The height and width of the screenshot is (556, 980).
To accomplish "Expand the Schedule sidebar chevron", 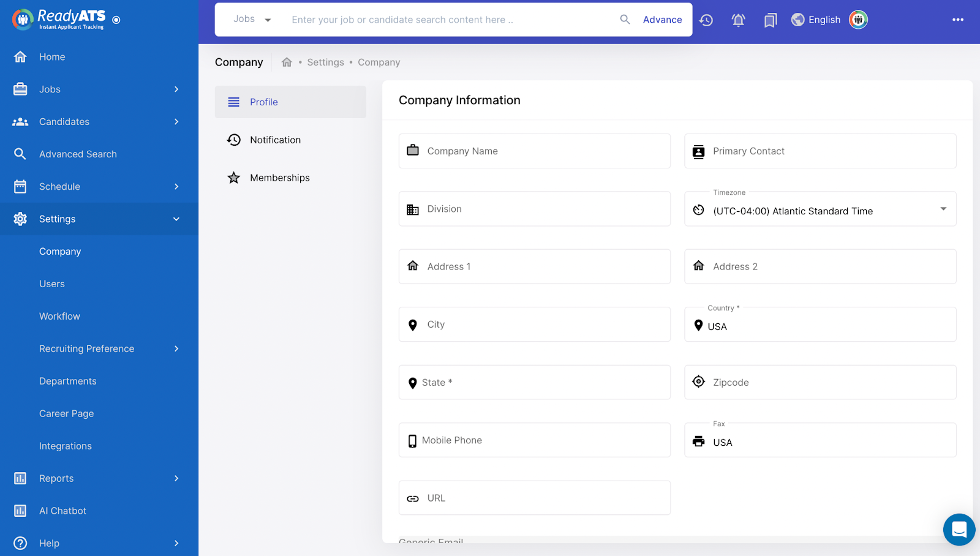I will tap(176, 187).
